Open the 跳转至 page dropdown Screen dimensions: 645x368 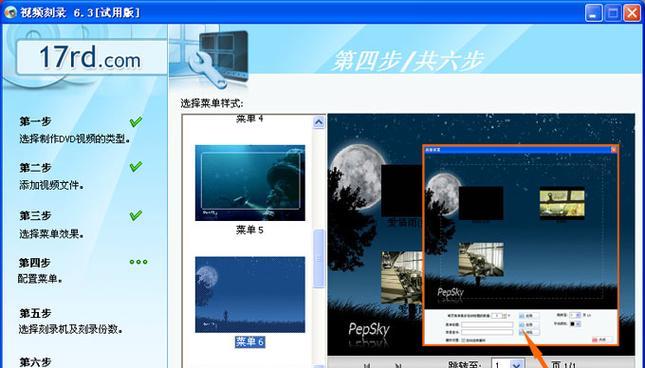tap(517, 364)
